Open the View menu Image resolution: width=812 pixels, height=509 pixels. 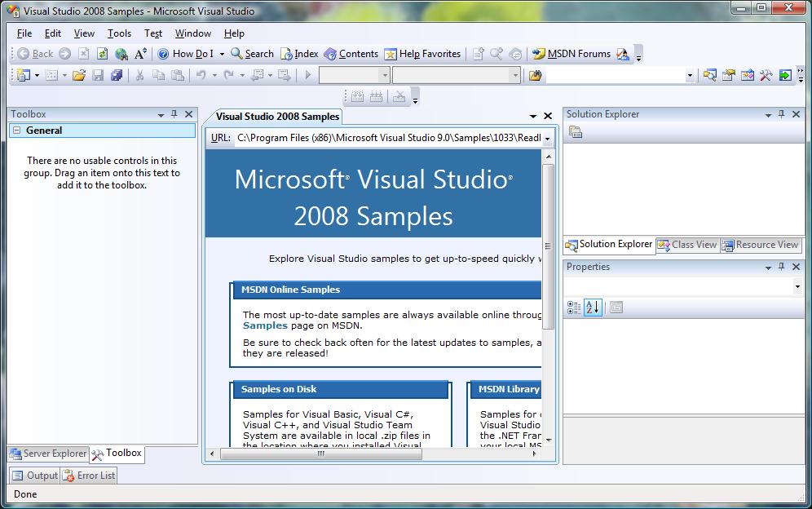click(84, 33)
